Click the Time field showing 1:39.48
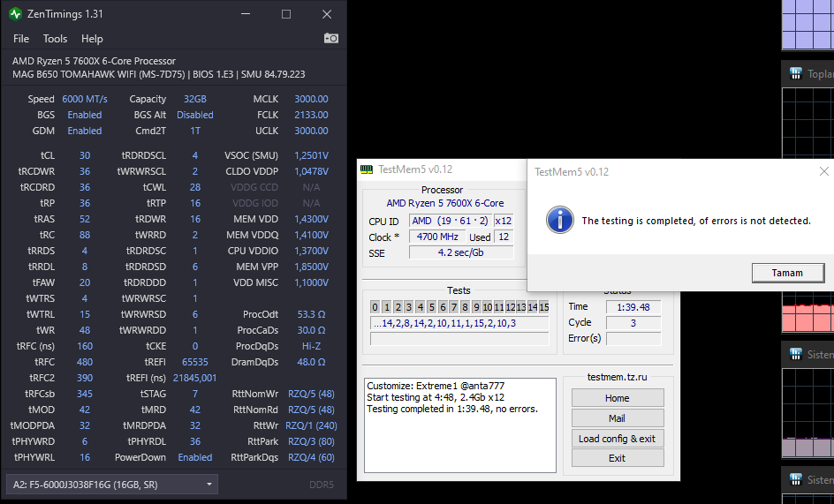 [x=633, y=307]
